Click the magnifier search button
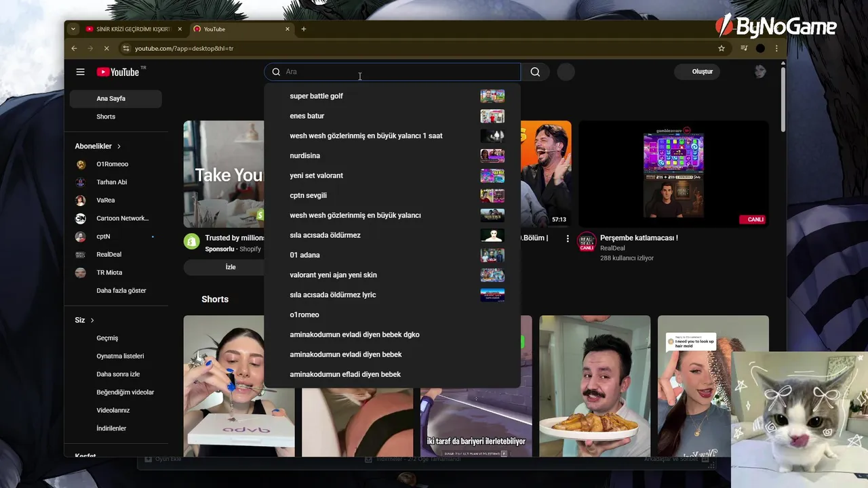The width and height of the screenshot is (868, 488). [x=535, y=72]
